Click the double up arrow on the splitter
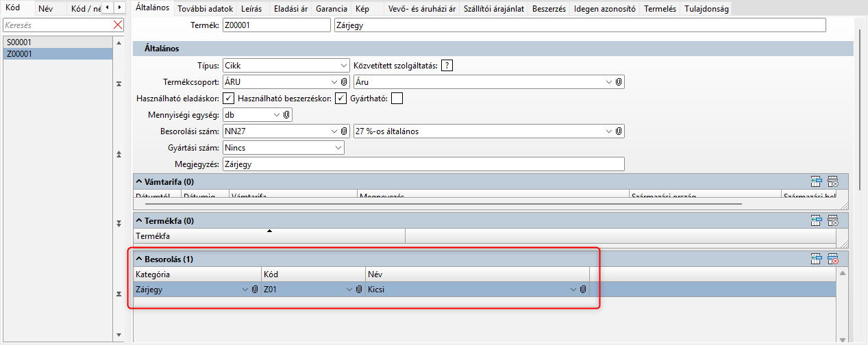The width and height of the screenshot is (868, 345). (119, 154)
